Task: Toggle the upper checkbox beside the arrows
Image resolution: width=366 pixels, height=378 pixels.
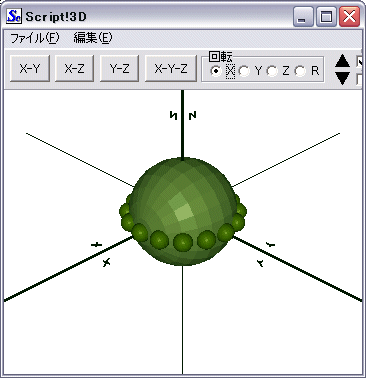Action: pos(359,62)
